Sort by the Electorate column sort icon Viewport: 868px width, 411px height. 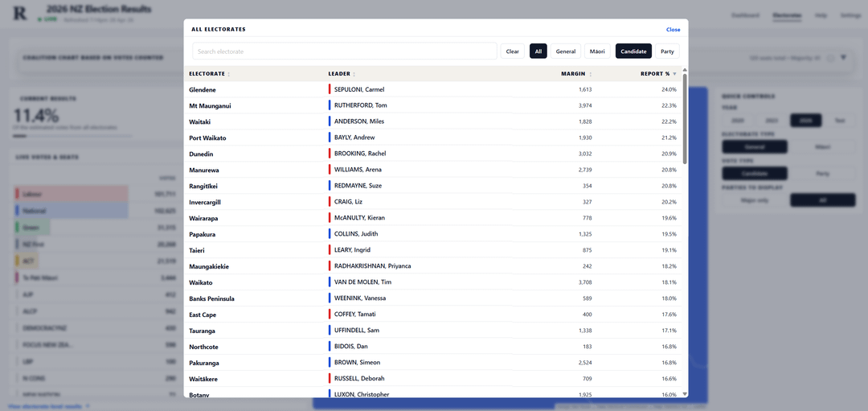(229, 74)
